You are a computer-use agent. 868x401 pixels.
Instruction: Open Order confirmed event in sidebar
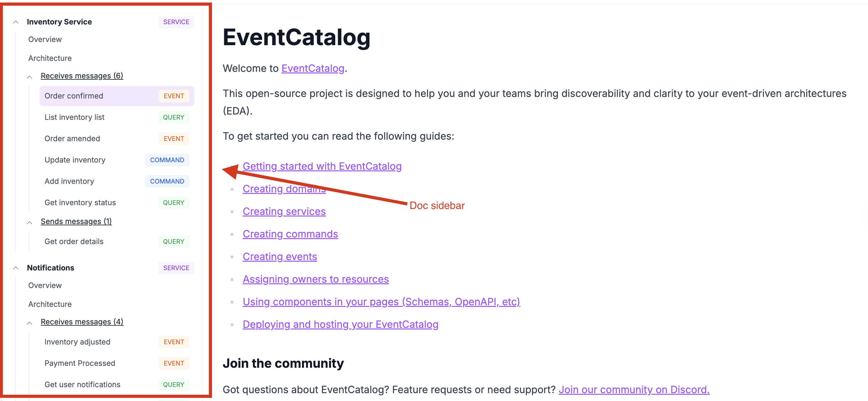pyautogui.click(x=74, y=96)
